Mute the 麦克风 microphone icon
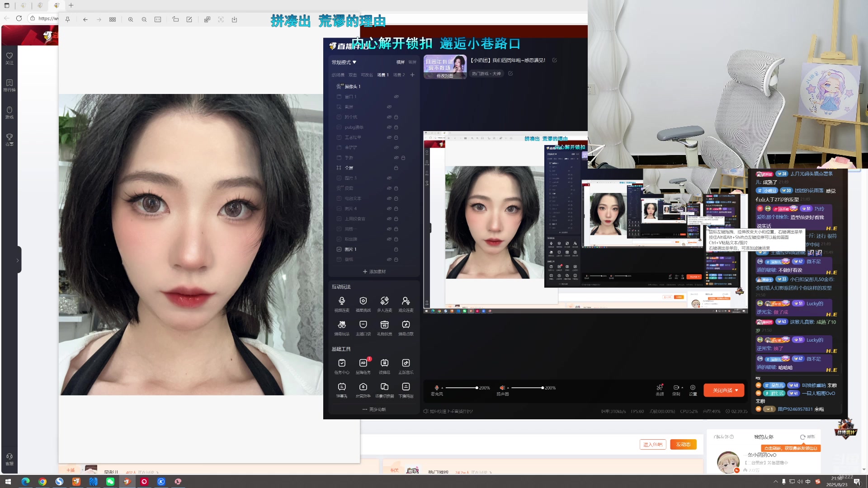 pos(437,388)
